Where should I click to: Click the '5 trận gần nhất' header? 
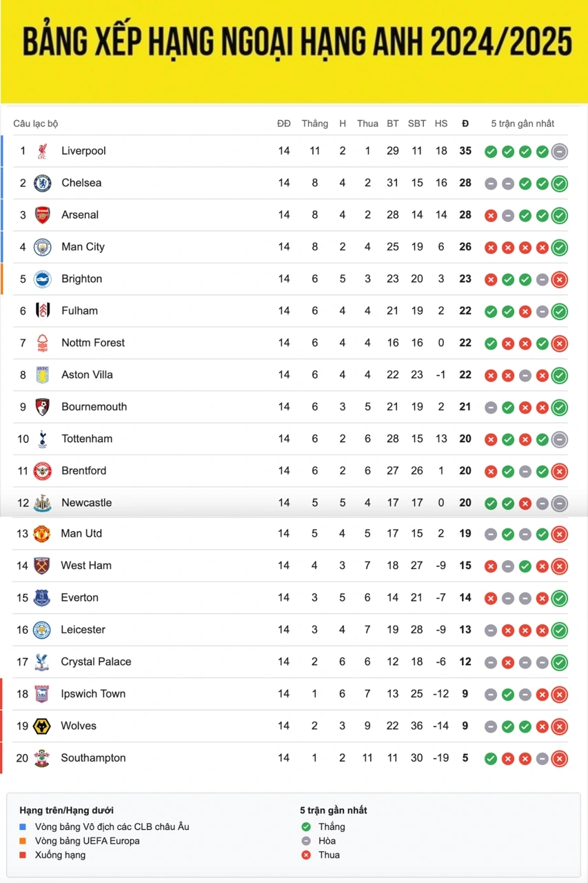pos(523,123)
